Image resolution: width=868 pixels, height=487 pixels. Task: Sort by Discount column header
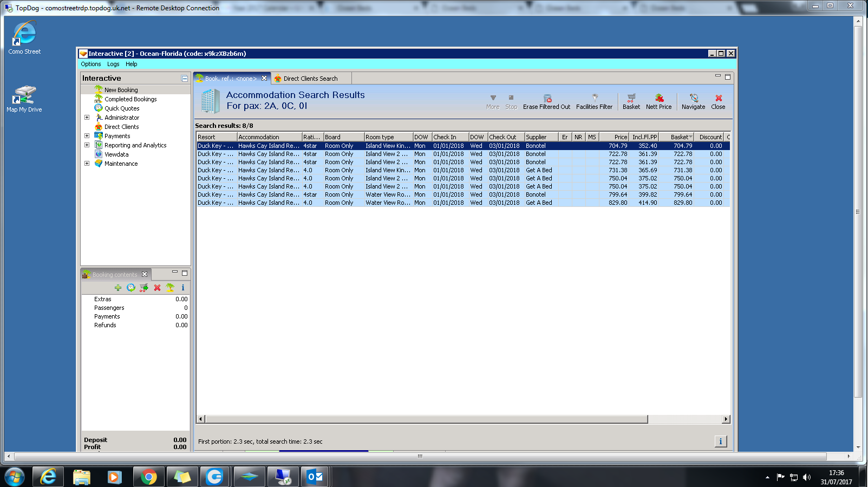[x=710, y=137]
